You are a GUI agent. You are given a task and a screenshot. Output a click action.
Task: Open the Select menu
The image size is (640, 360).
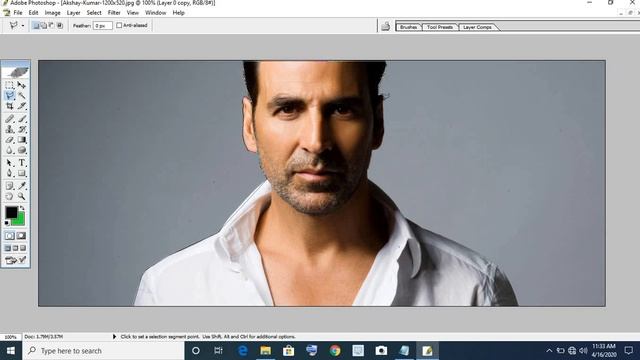(94, 13)
